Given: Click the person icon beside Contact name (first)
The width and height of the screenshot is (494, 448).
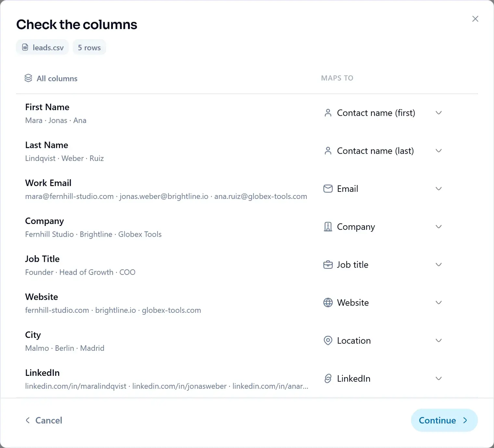Looking at the screenshot, I should tap(328, 113).
